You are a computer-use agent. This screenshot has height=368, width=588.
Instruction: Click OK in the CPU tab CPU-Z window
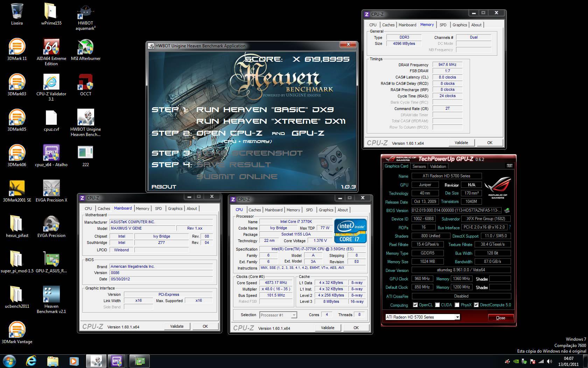coord(356,328)
